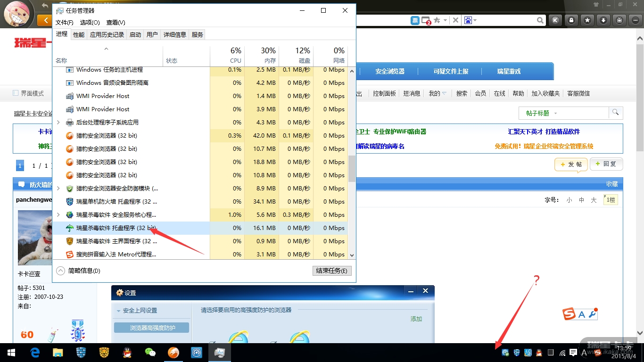The width and height of the screenshot is (644, 362).
Task: Switch to the 应用历史记录 tab
Action: point(107,34)
